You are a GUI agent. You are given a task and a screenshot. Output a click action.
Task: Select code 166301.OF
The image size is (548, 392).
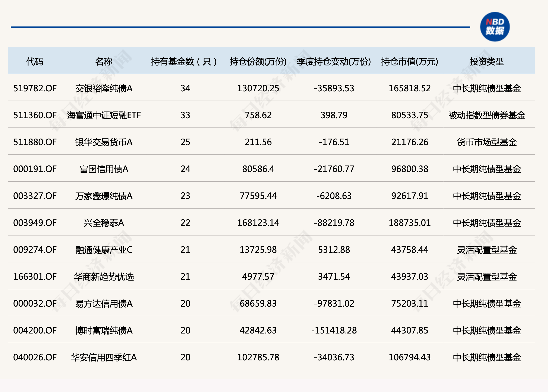click(x=35, y=277)
